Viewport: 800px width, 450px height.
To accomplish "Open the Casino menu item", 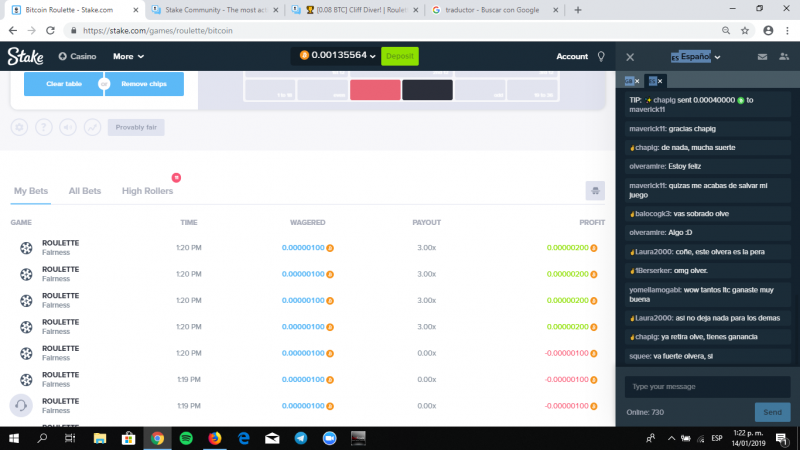I will [78, 57].
